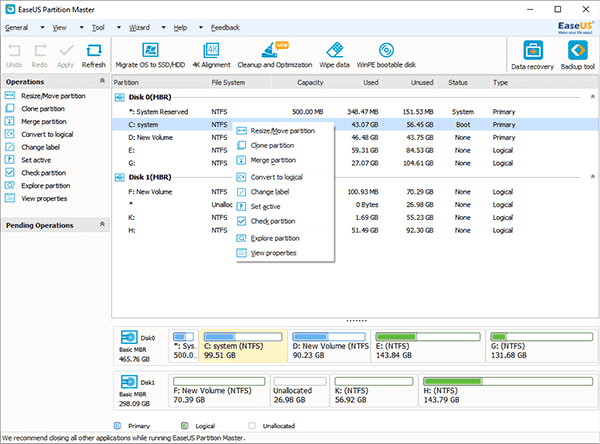Viewport: 600px width, 444px height.
Task: Select G: (NTFS) 131.68 GB block
Action: (542, 346)
